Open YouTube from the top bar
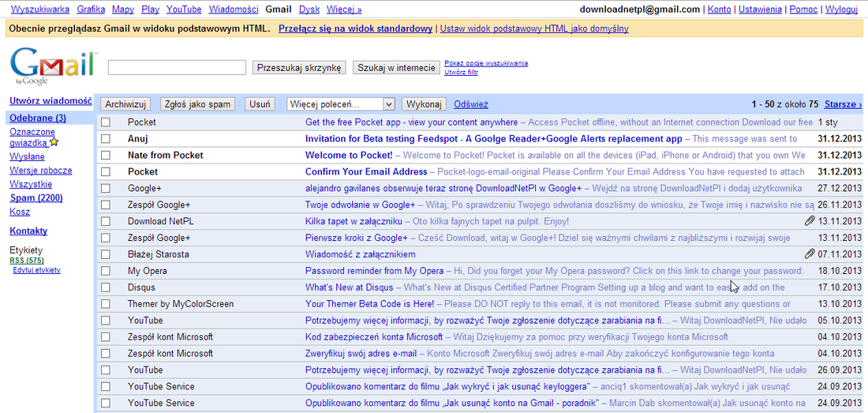Viewport: 868px width, 413px height. tap(184, 9)
